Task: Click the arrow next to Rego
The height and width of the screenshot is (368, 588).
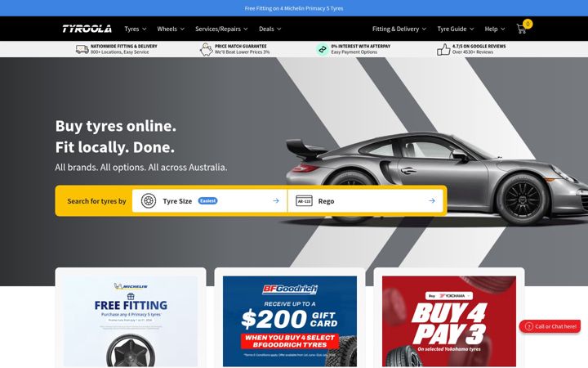Action: pos(432,201)
